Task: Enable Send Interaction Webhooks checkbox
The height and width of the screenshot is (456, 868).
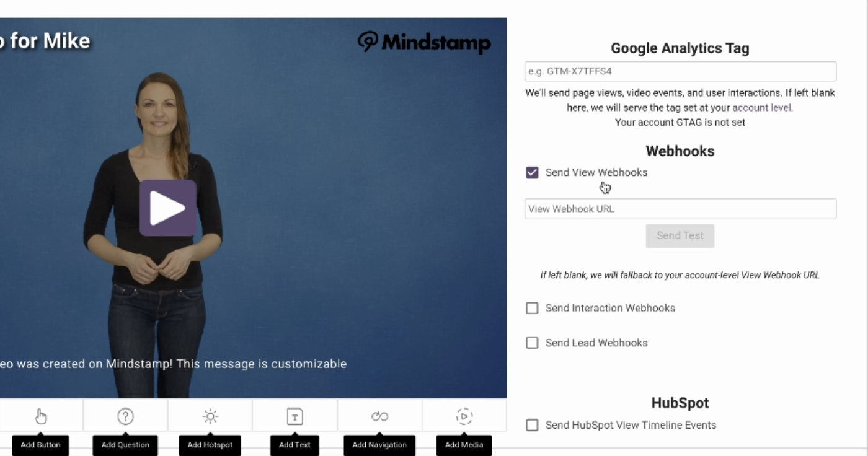Action: [532, 308]
